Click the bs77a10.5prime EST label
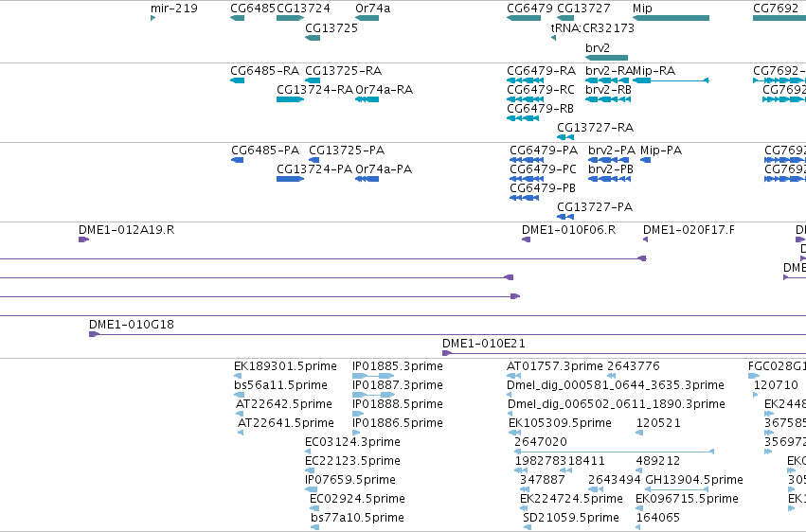This screenshot has height=532, width=806. pos(357,518)
